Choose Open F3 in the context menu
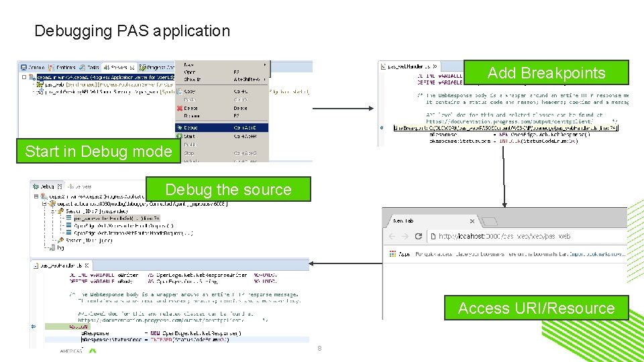Image resolution: width=644 pixels, height=362 pixels. pos(222,72)
